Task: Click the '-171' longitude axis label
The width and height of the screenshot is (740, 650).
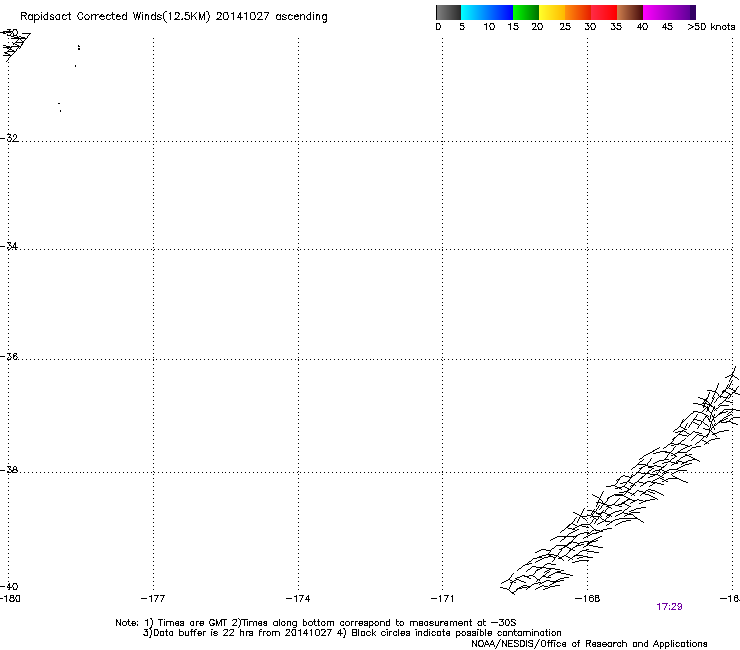Action: [x=443, y=599]
